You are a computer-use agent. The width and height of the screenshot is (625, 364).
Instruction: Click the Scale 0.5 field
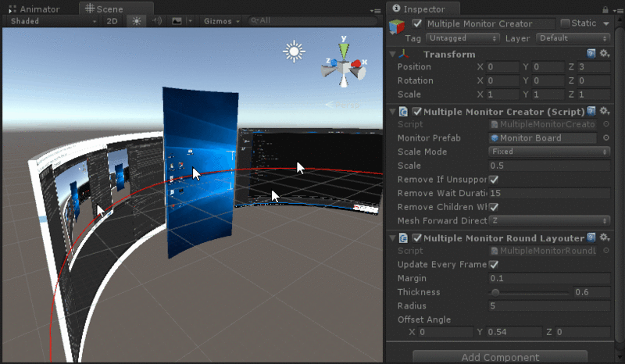click(549, 166)
